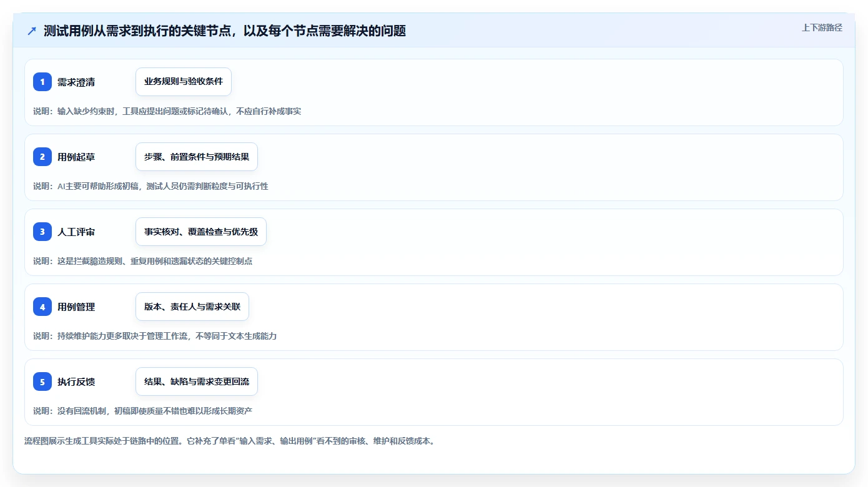Image resolution: width=868 pixels, height=487 pixels.
Task: Click the step 1 number badge
Action: pos(42,82)
